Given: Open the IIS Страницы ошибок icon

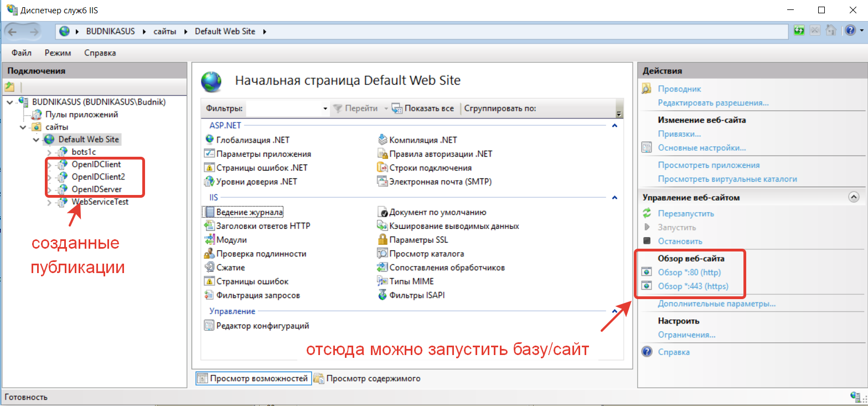Looking at the screenshot, I should tap(209, 281).
